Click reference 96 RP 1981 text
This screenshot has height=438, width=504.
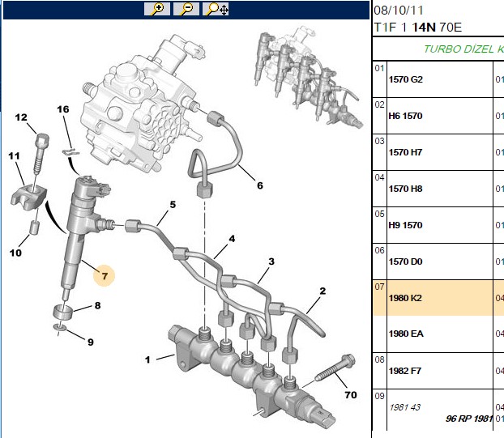click(469, 419)
